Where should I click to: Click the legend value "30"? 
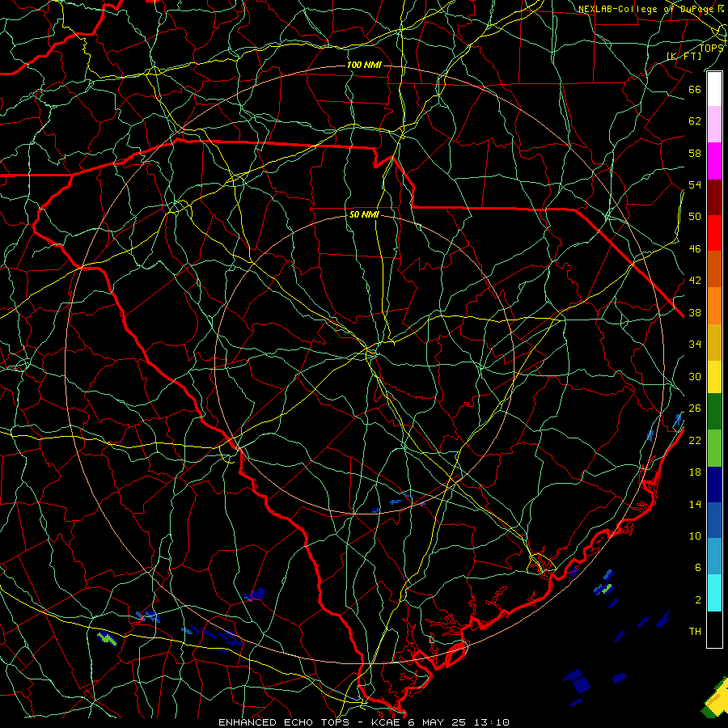point(695,376)
